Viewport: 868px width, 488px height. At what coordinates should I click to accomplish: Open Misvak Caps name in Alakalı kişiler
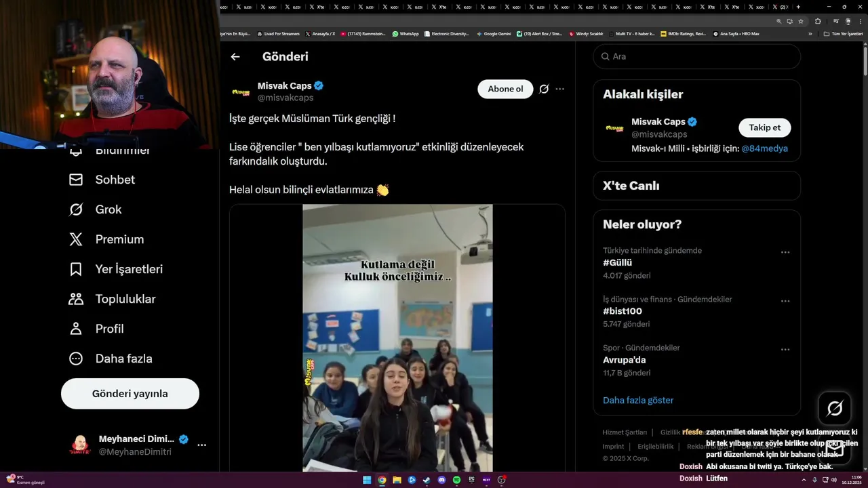(x=658, y=121)
